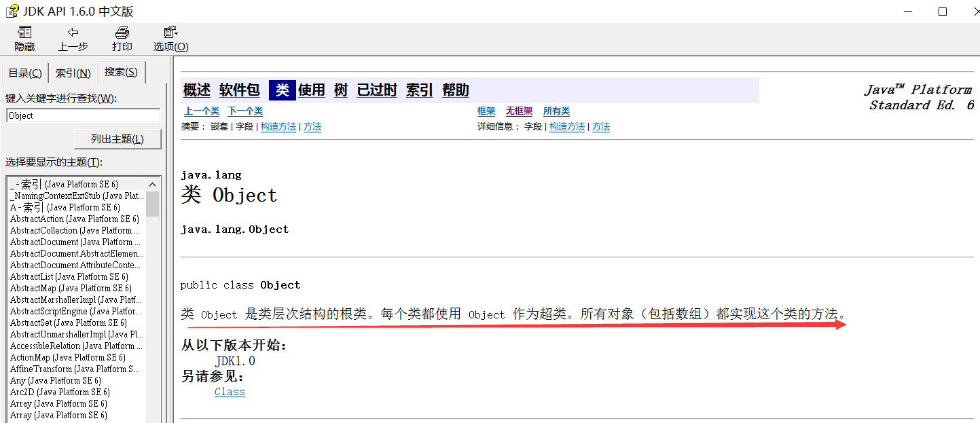Click the java.lang package text

click(x=211, y=175)
